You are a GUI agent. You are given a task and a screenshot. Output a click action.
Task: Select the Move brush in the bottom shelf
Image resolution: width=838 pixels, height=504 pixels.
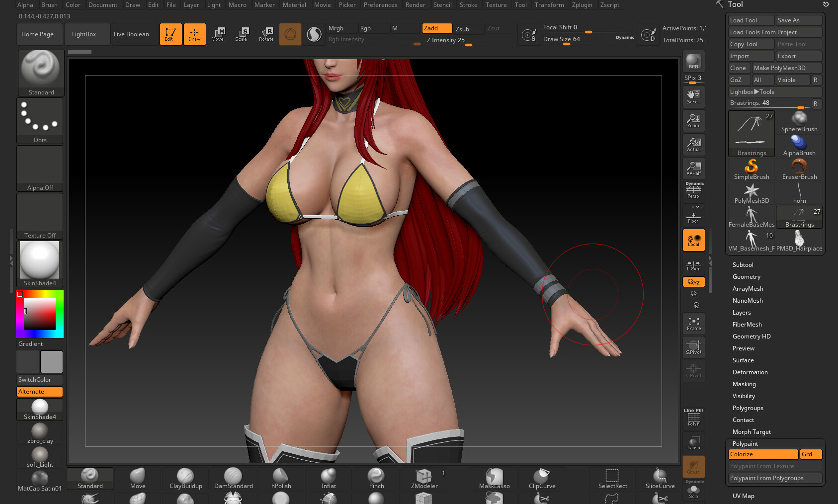(x=138, y=478)
